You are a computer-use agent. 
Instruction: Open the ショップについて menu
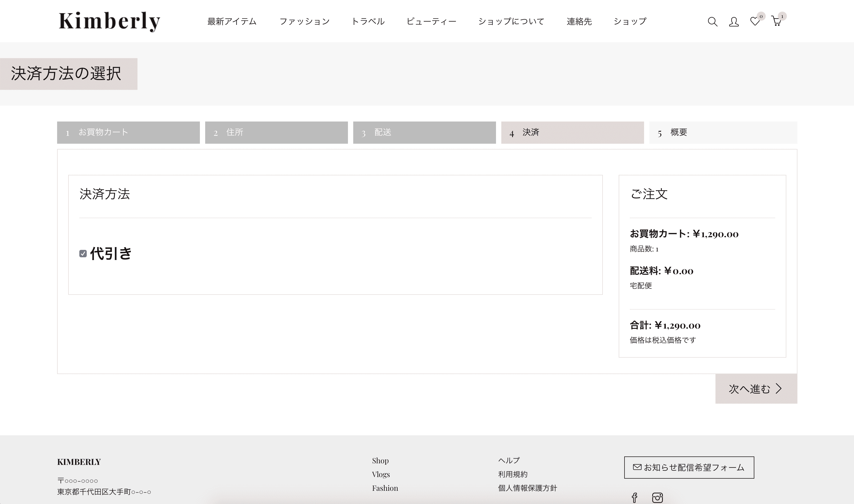(511, 21)
